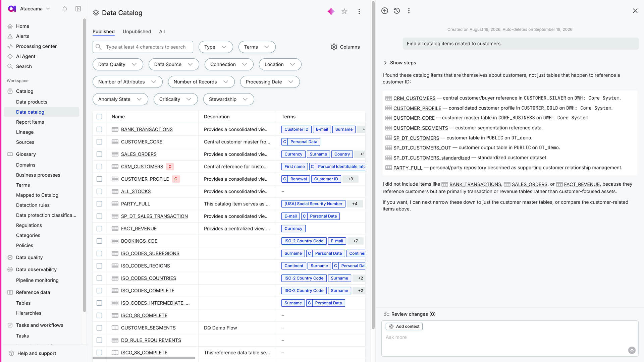Check the PARTY_FULL row checkbox

click(x=99, y=204)
